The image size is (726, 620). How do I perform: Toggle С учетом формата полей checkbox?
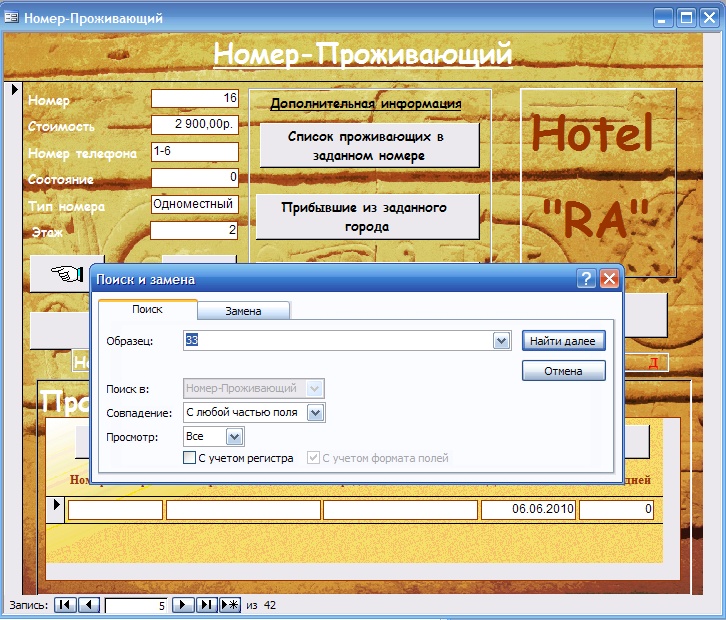coord(313,458)
